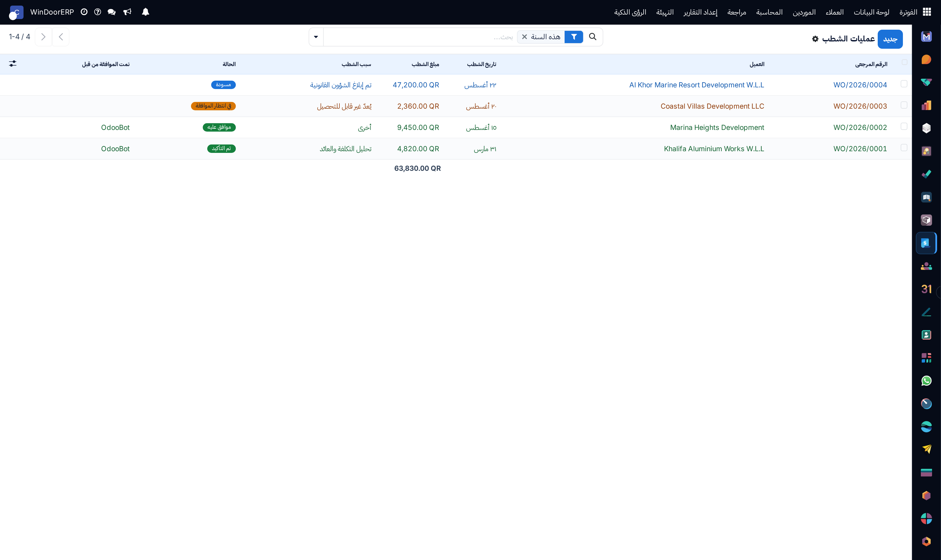941x560 pixels.
Task: Open record WO/2026/0004
Action: [860, 85]
